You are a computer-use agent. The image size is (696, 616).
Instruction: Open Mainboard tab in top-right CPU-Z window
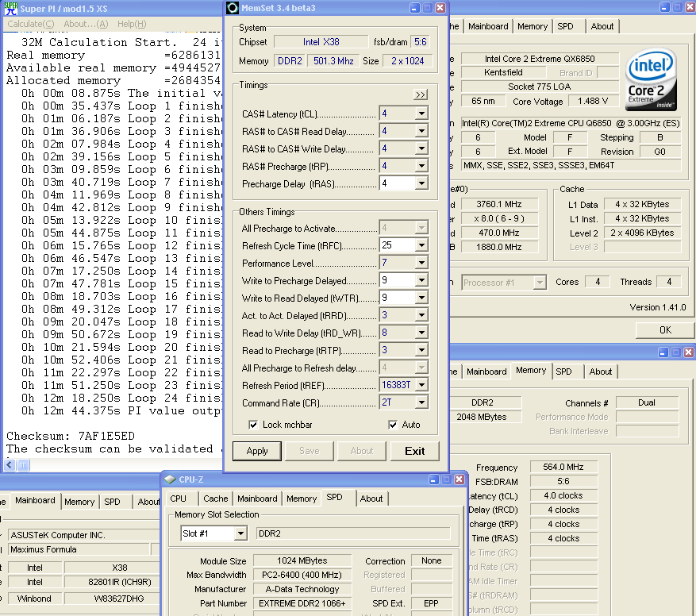pyautogui.click(x=488, y=26)
